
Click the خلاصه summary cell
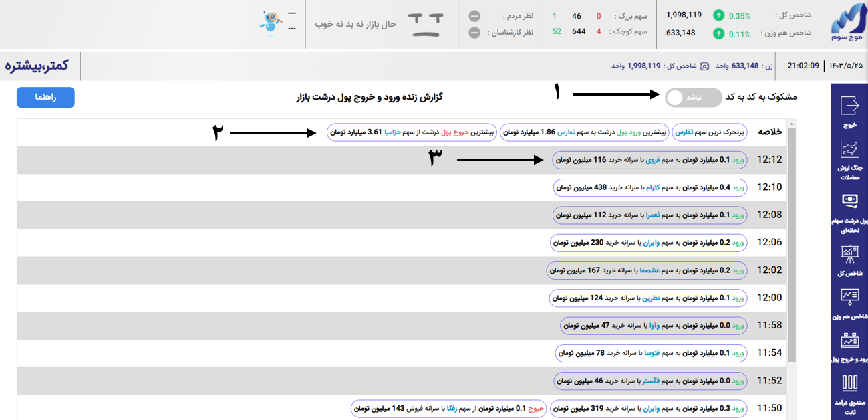768,132
